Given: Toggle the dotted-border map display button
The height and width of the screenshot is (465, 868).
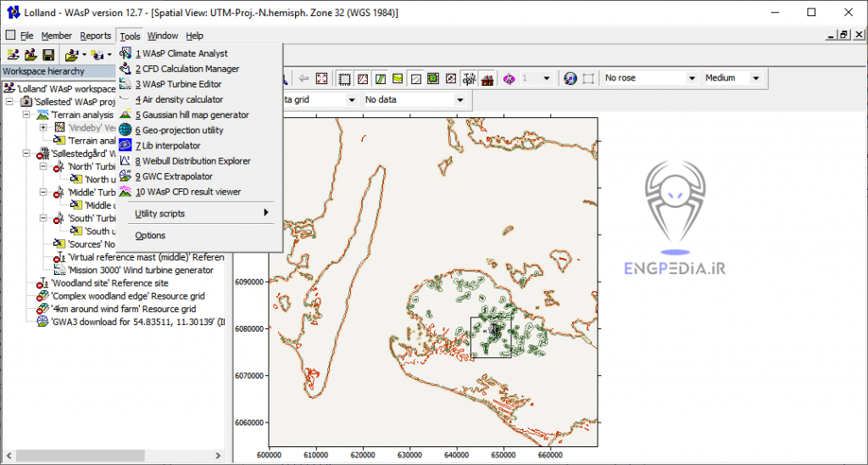Looking at the screenshot, I should click(x=345, y=78).
